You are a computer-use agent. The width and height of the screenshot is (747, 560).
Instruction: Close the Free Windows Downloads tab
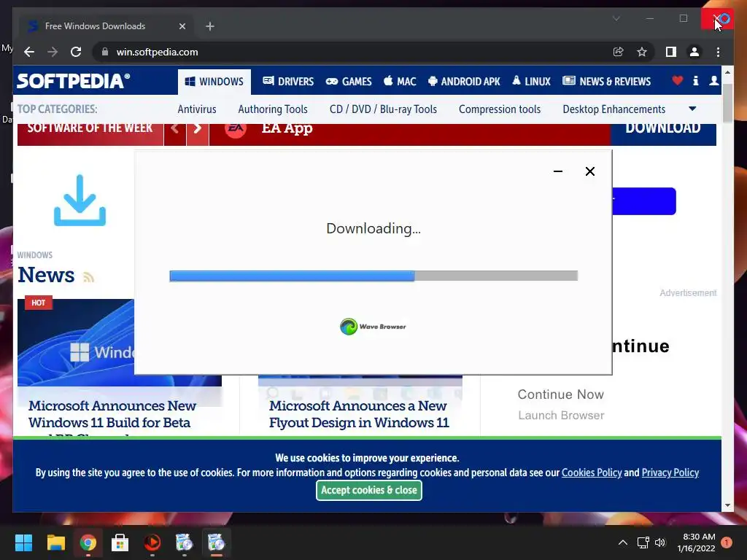(182, 26)
